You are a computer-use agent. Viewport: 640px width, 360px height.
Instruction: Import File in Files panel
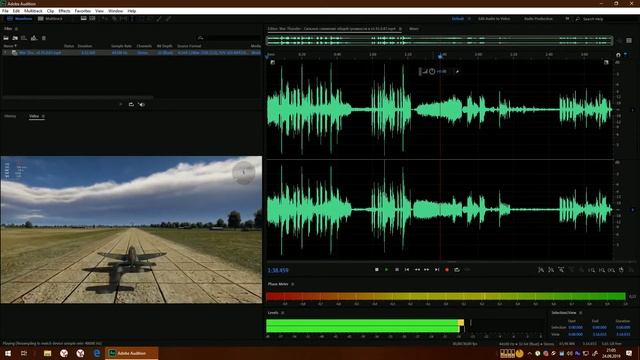coord(15,38)
